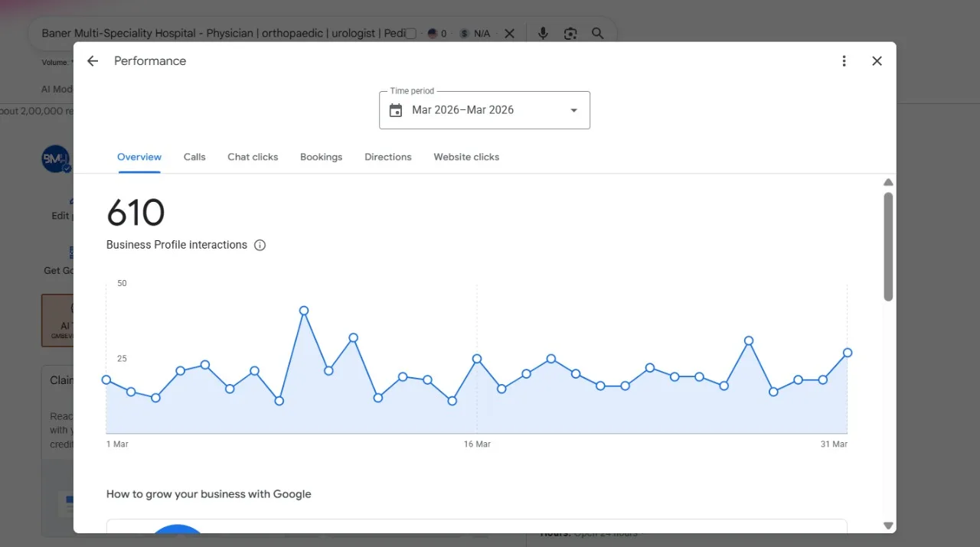Open the Website clicks tab
The image size is (980, 547).
466,157
